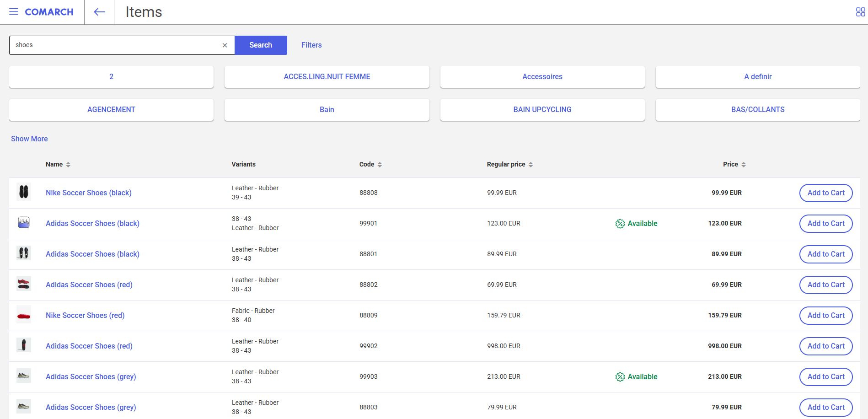
Task: Select the A definir category
Action: [758, 77]
